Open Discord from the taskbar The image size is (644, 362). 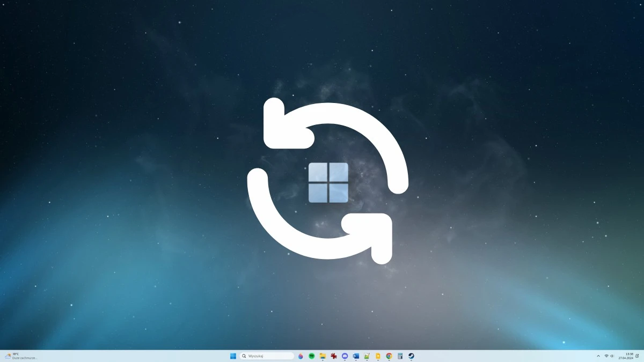(345, 356)
